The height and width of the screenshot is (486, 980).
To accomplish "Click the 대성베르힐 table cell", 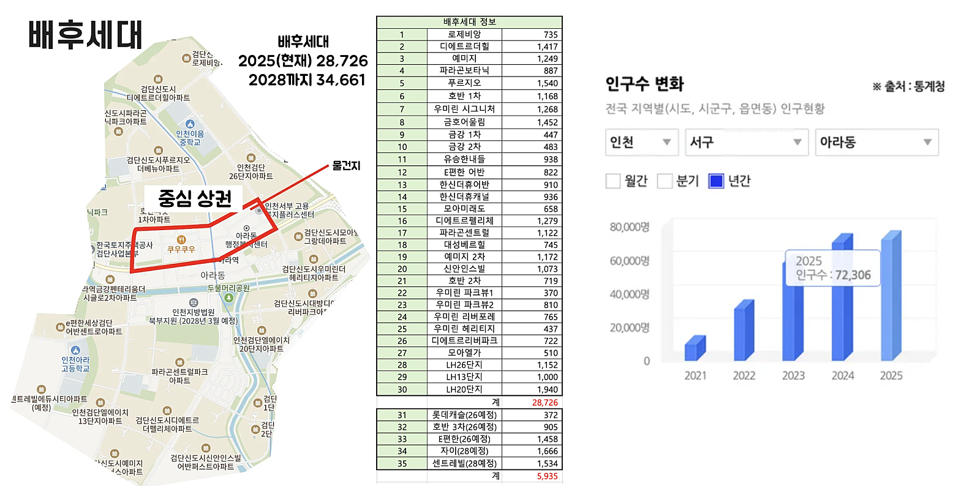I will pos(464,244).
